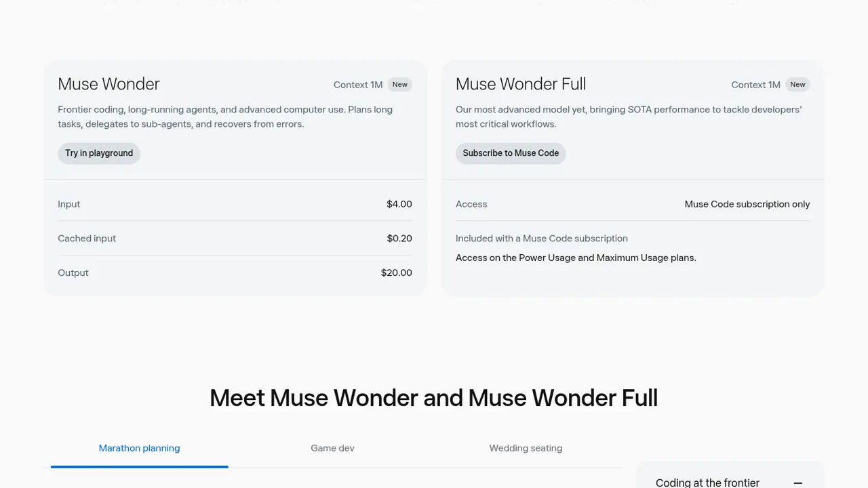
Task: Click the Power Usage and Maximum Usage plans line
Action: pyautogui.click(x=576, y=258)
